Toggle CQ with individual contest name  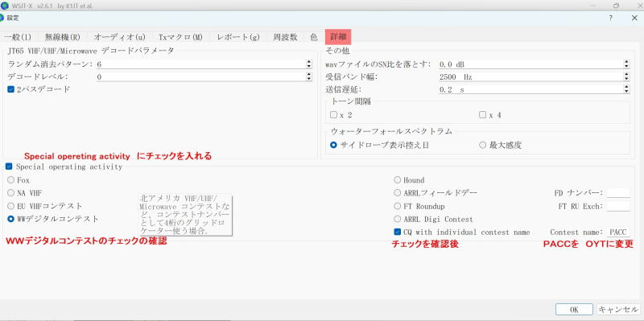(x=397, y=232)
